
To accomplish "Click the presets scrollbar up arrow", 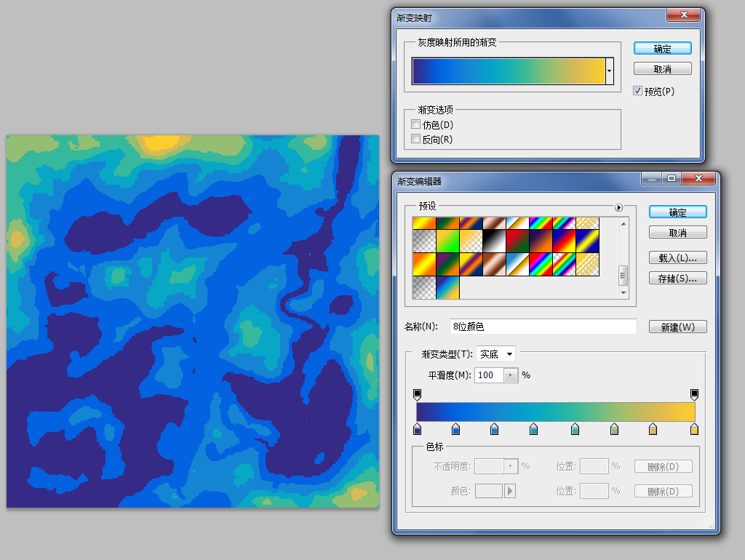I will click(x=624, y=224).
